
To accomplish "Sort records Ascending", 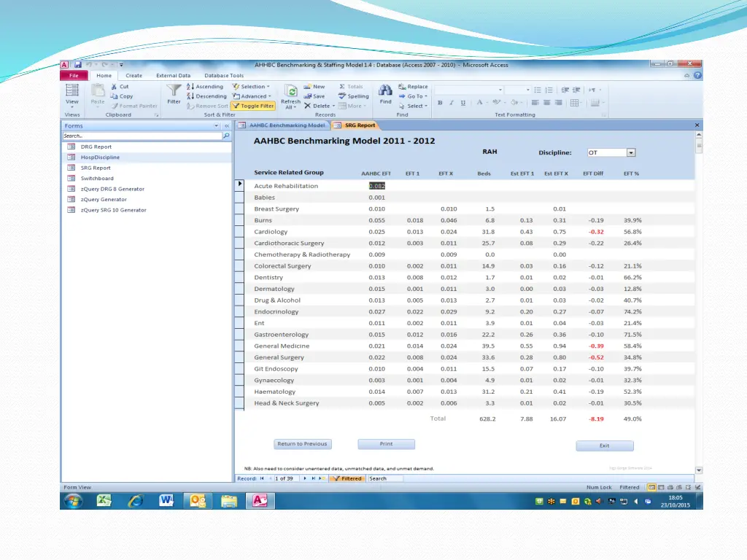I will [x=205, y=87].
